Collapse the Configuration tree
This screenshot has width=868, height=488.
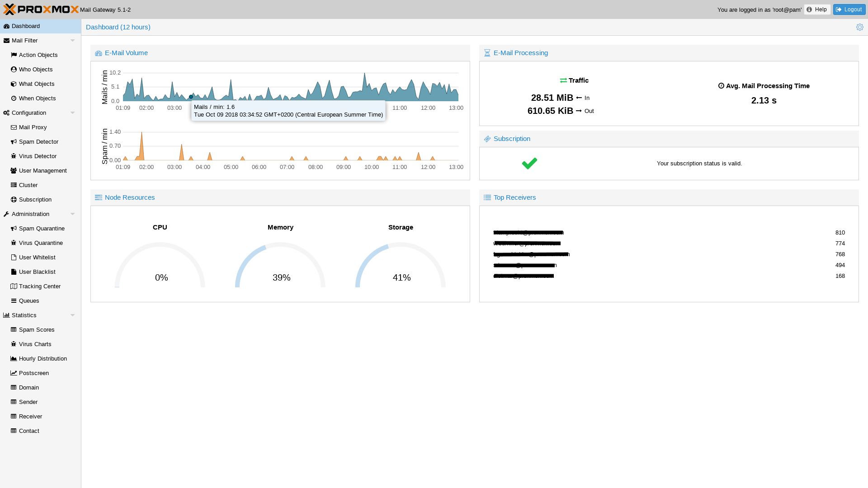click(72, 113)
